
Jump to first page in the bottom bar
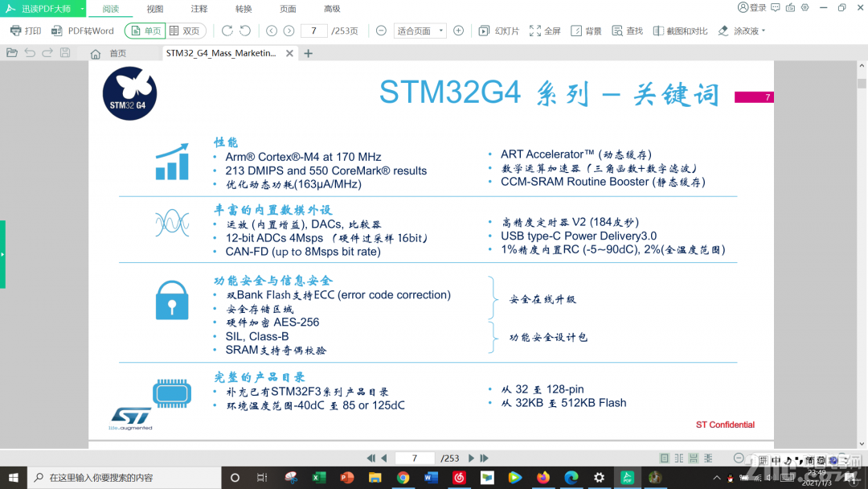[371, 458]
